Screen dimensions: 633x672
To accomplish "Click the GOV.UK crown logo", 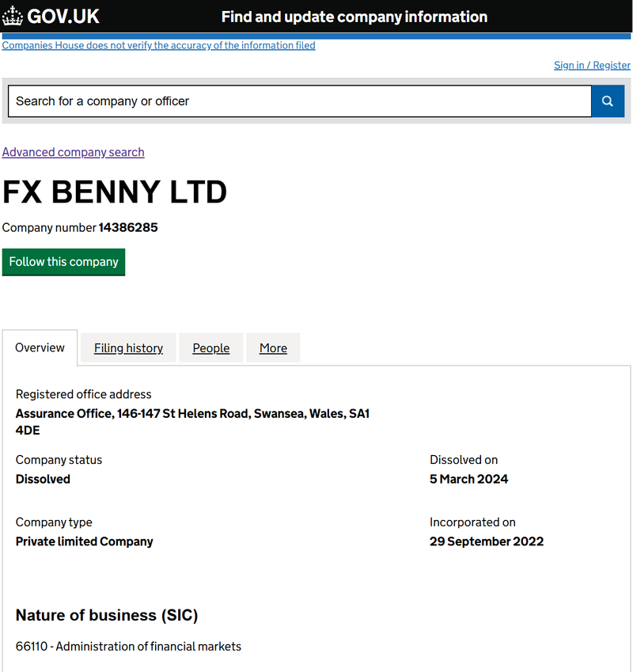I will [13, 17].
